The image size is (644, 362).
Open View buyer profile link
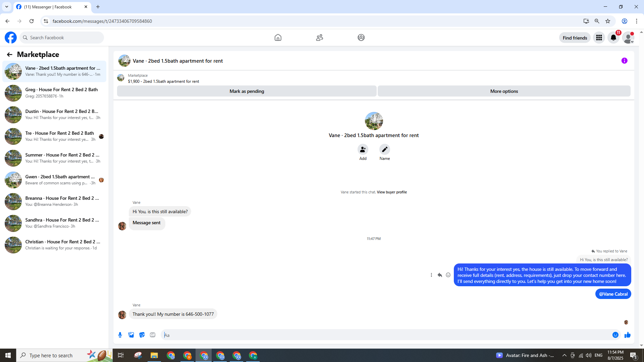(391, 192)
